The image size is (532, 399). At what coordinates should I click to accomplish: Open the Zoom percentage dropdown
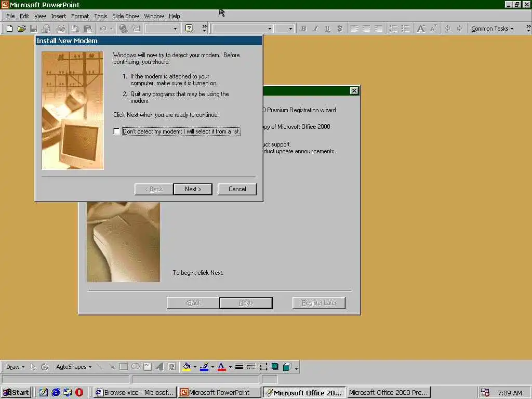point(175,29)
